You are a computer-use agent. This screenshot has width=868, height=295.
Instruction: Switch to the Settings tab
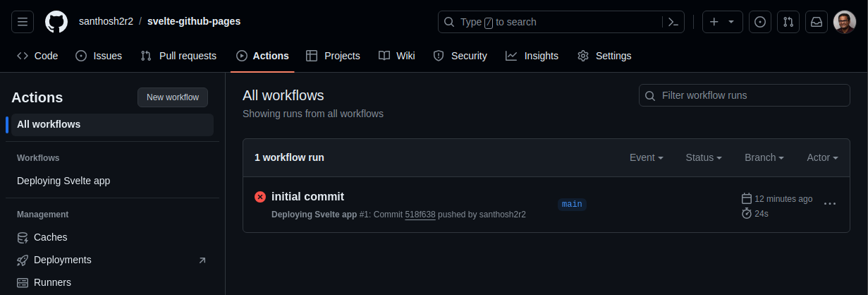604,56
